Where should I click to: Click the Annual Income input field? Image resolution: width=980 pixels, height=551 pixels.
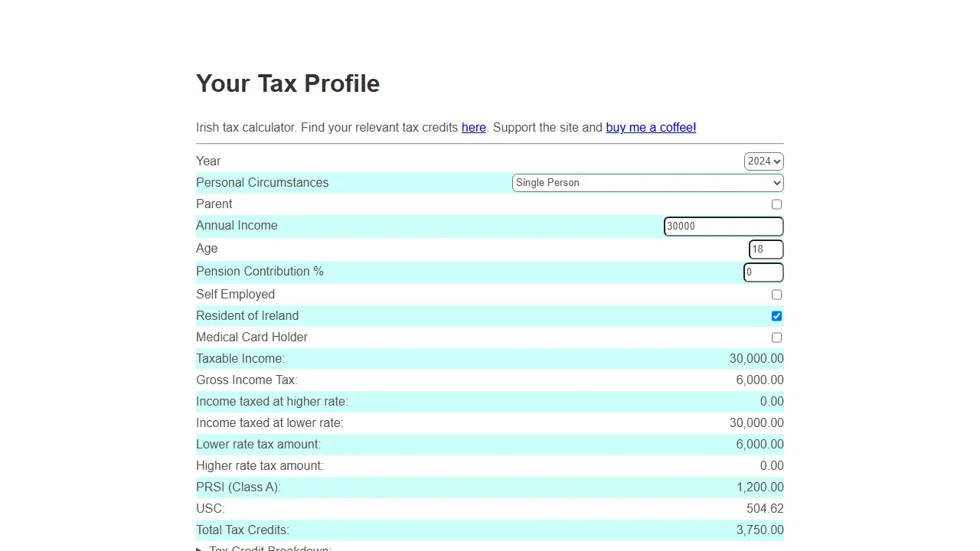[x=723, y=226]
